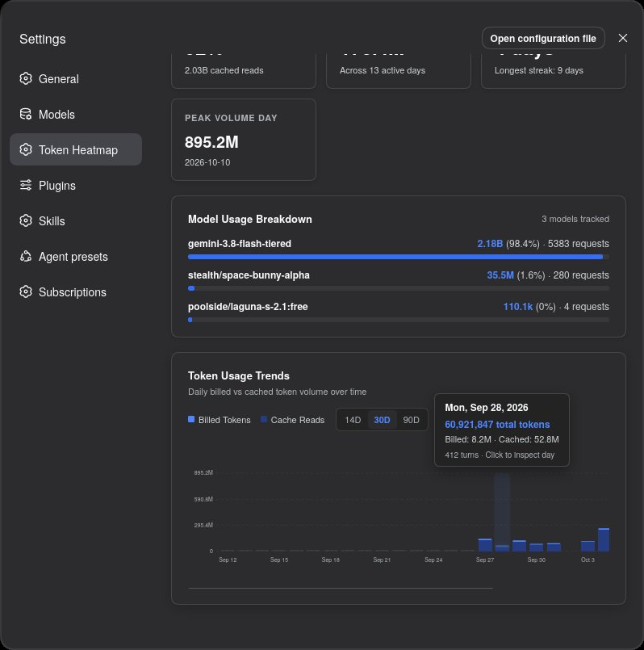This screenshot has width=644, height=650.
Task: Click the '3 models tracked' label
Action: click(x=575, y=219)
